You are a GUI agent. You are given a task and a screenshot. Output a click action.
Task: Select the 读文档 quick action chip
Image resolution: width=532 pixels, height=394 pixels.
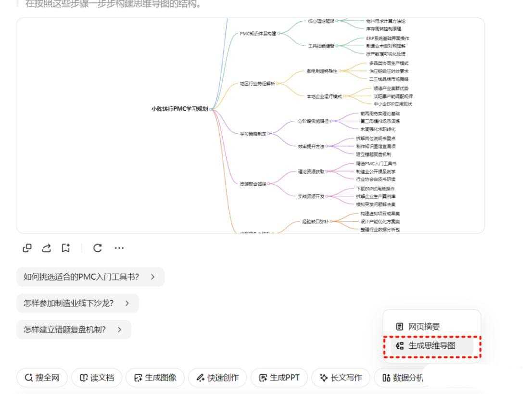click(97, 378)
